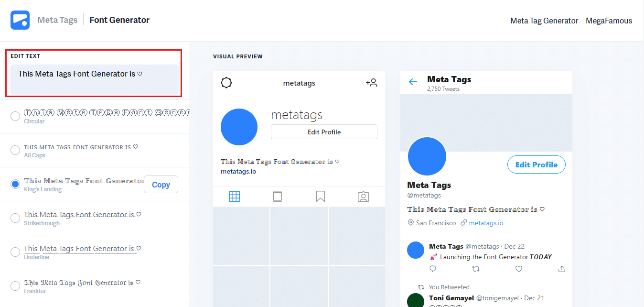This screenshot has width=644, height=307.
Task: Click the Instagram username 'metatags' heading
Action: coord(297,115)
